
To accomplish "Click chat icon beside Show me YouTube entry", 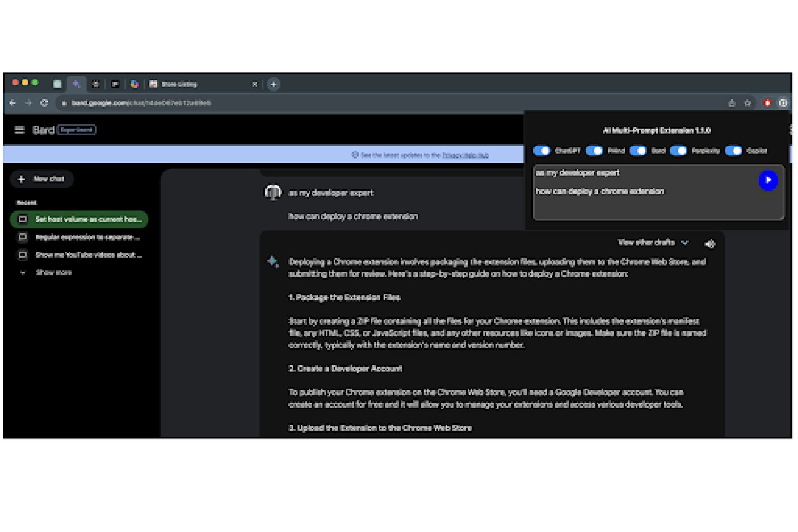I will [22, 255].
